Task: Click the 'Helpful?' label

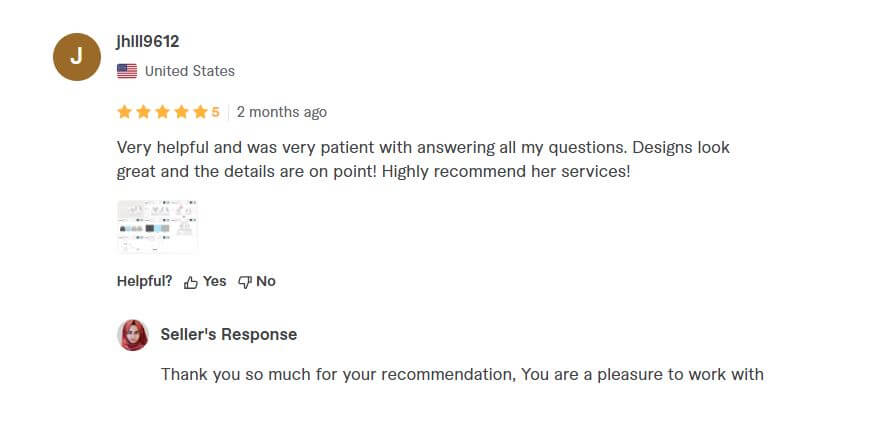Action: (145, 281)
